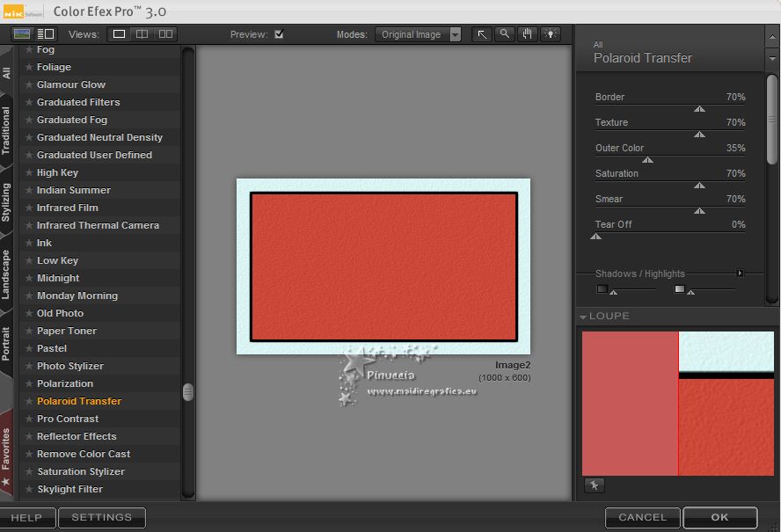Open the Modes dropdown
The image size is (781, 532).
[x=456, y=34]
